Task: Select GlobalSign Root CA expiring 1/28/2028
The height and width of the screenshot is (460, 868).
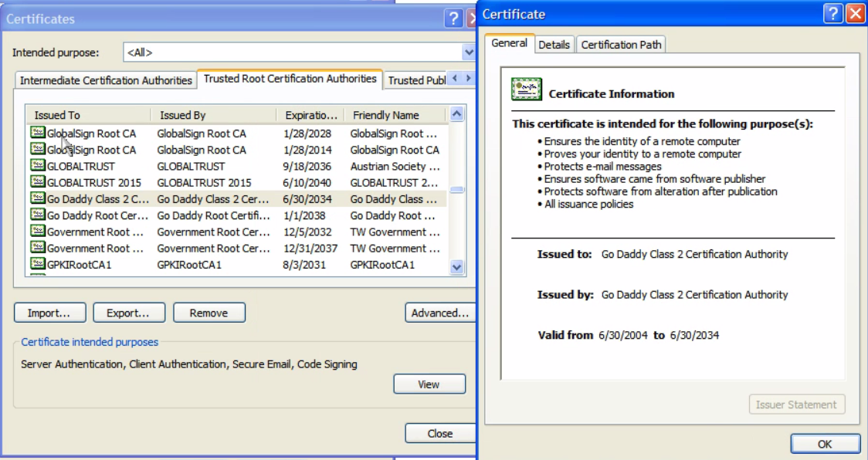Action: pos(91,134)
